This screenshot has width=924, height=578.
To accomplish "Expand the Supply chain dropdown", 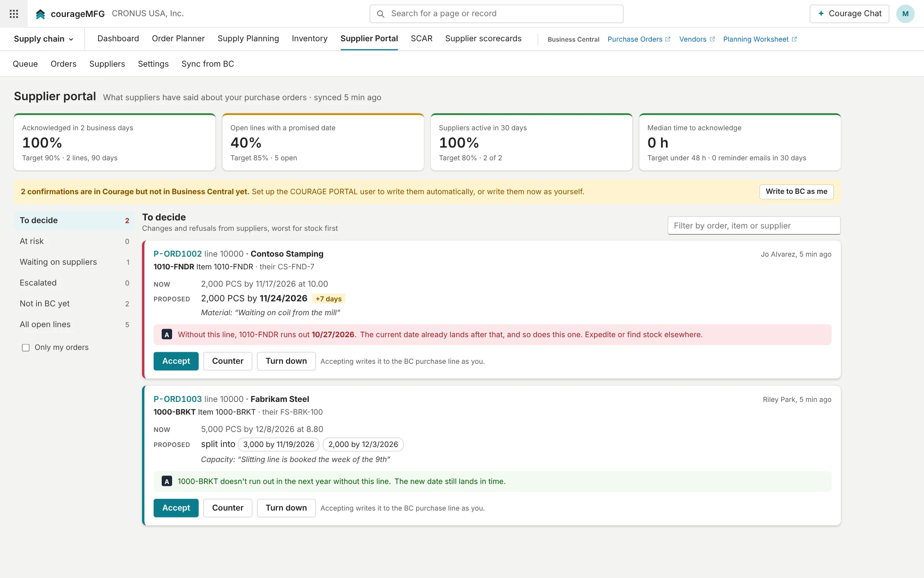I will (x=43, y=39).
